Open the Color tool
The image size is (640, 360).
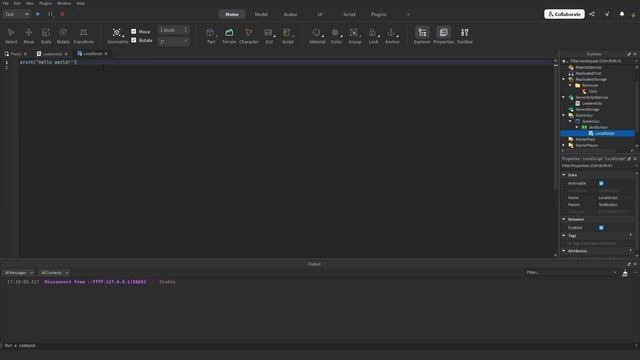[336, 36]
